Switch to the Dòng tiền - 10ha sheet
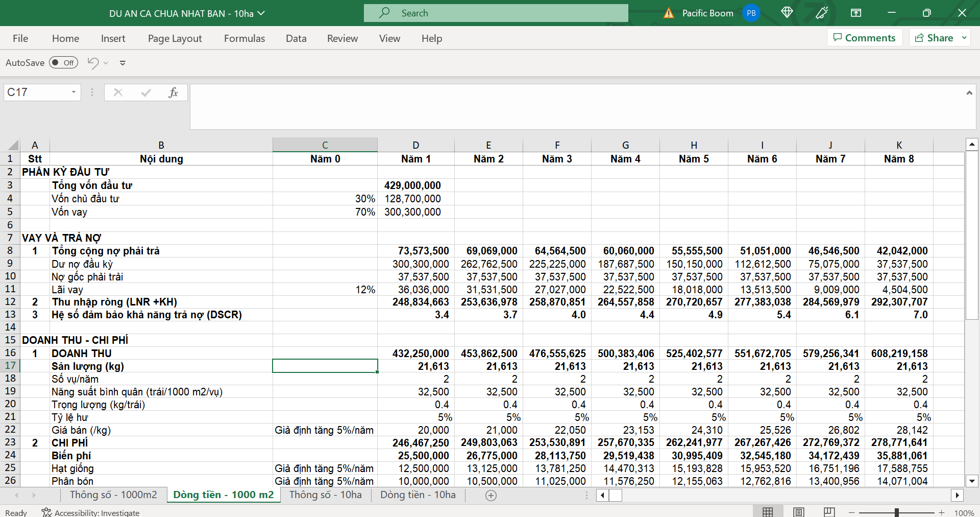This screenshot has height=517, width=980. pos(418,495)
